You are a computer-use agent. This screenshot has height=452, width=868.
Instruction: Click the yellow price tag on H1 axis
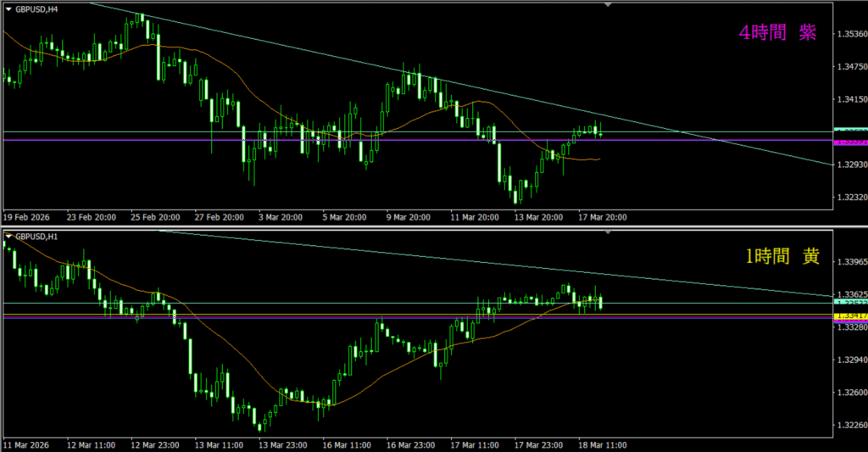850,315
